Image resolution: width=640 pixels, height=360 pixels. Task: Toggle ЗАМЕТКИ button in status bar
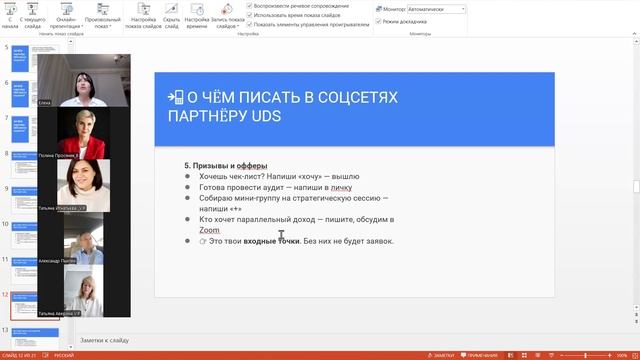tap(441, 356)
